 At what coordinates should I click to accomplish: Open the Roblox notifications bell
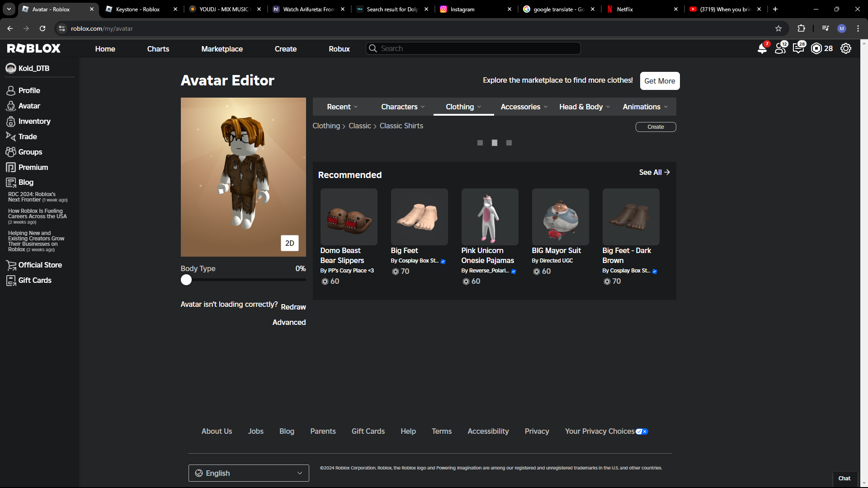[762, 48]
